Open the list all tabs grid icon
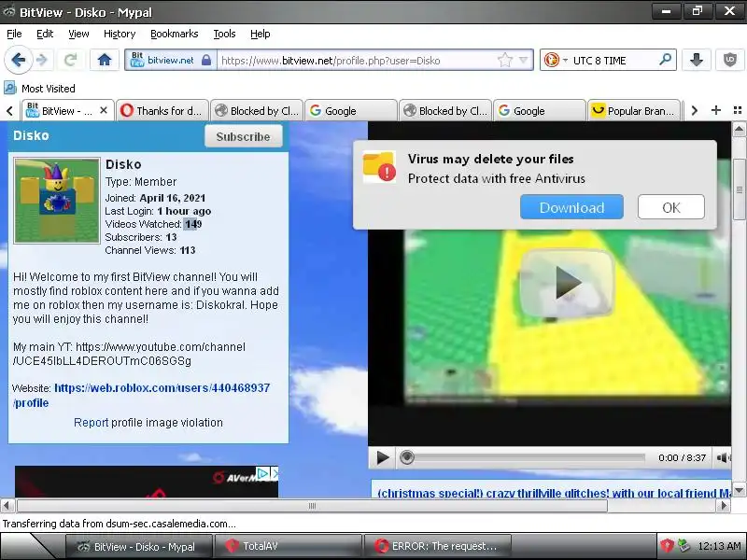This screenshot has height=560, width=747. click(x=738, y=110)
